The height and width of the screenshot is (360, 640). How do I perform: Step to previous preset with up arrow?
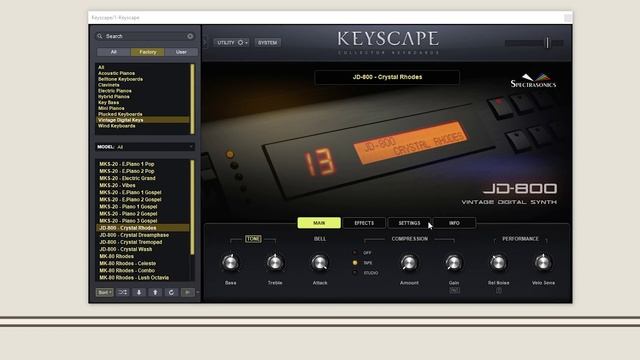click(155, 292)
